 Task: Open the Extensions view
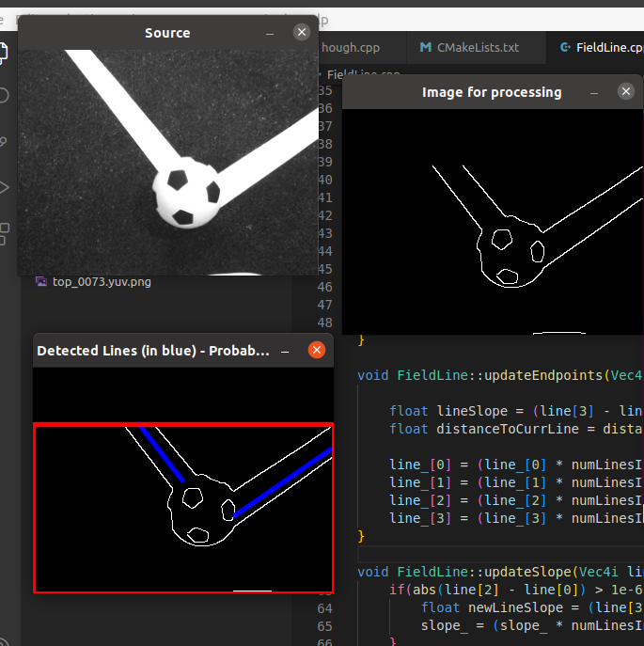[x=4, y=231]
